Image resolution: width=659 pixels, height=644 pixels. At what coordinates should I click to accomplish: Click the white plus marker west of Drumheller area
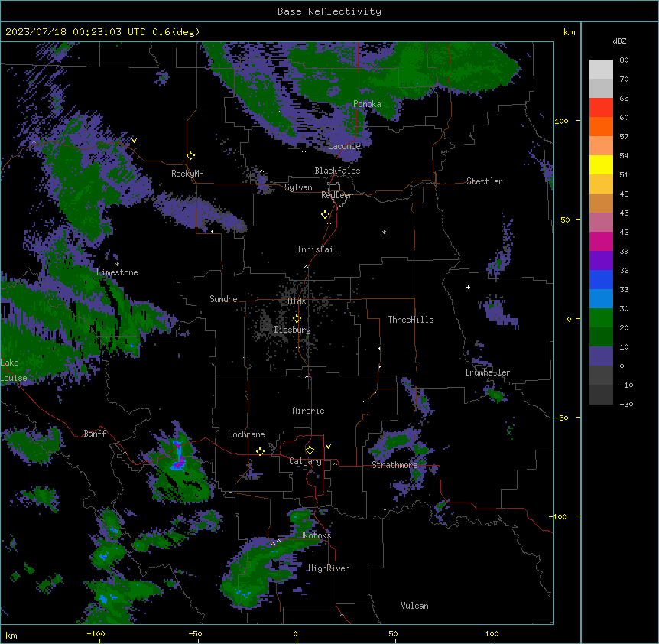(468, 287)
